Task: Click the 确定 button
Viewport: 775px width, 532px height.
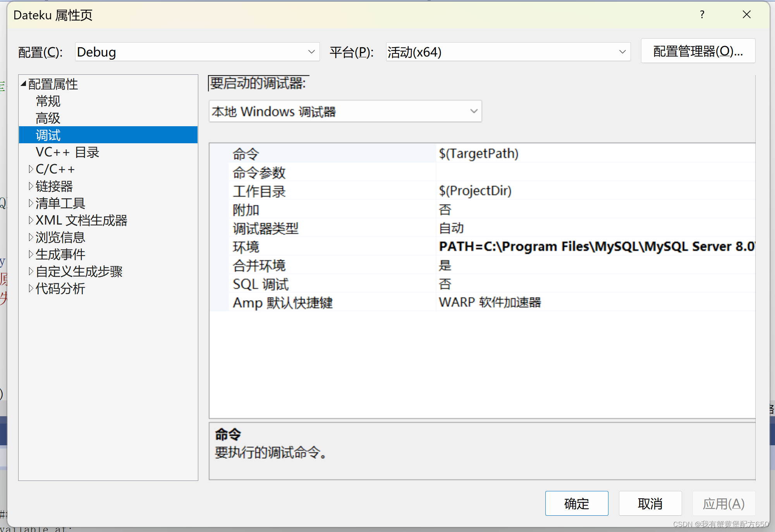Action: click(576, 503)
